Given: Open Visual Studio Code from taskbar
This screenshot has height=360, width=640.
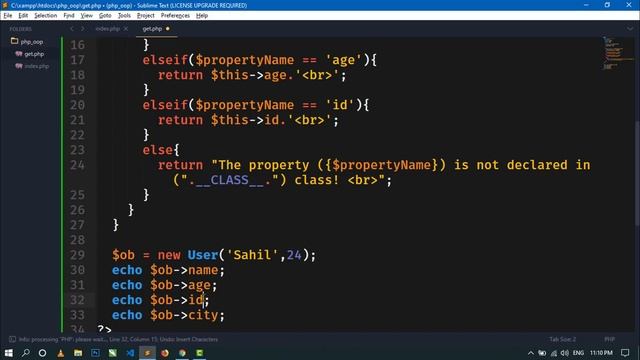Looking at the screenshot, I should 130,353.
